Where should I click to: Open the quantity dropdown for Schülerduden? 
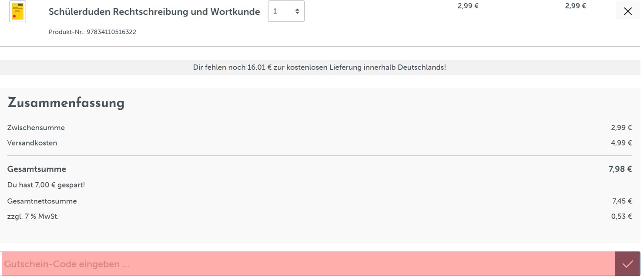click(x=286, y=11)
